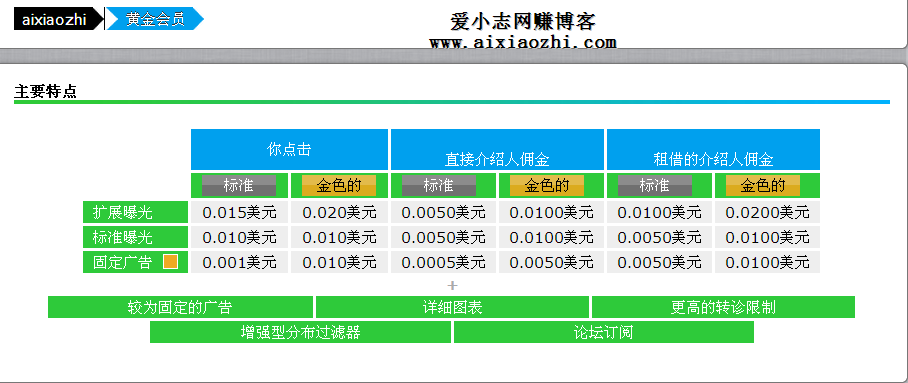Select the 增强型分布过滤器 button
Image resolution: width=908 pixels, height=383 pixels.
pyautogui.click(x=300, y=332)
